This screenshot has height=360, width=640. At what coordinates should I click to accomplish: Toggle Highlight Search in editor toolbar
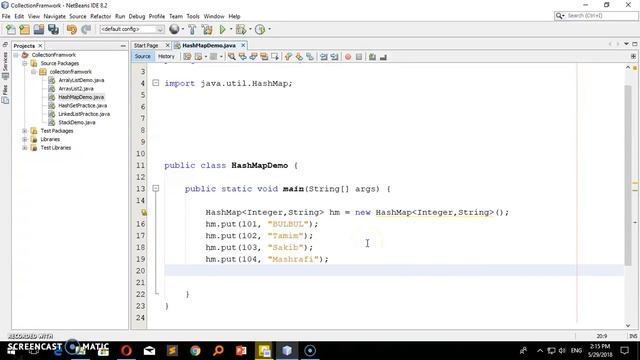(x=264, y=57)
